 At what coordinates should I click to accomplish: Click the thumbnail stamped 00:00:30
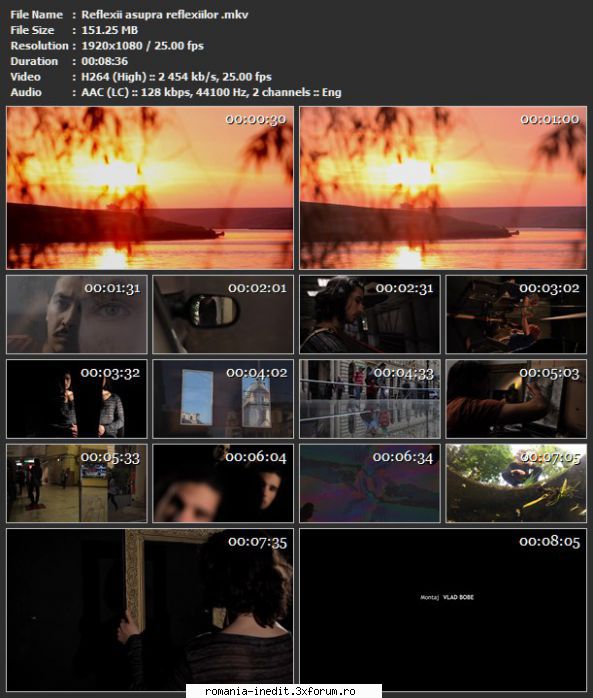(x=150, y=187)
